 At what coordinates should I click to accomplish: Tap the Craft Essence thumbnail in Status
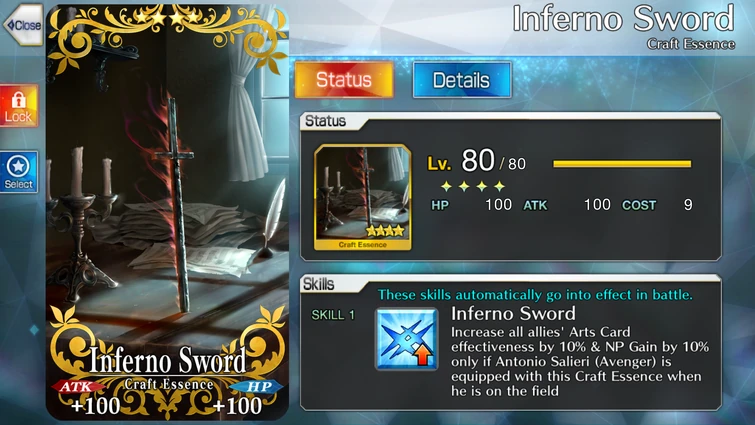(x=362, y=197)
